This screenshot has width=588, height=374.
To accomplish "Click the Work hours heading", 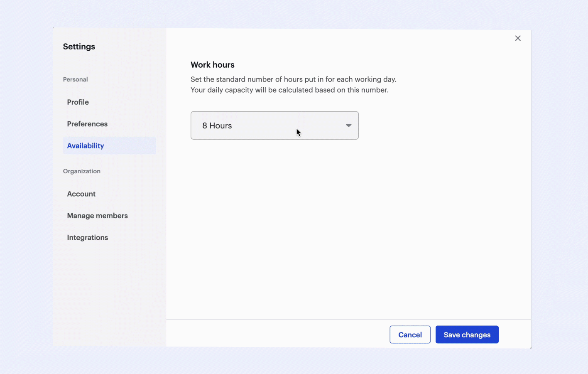I will [x=213, y=65].
